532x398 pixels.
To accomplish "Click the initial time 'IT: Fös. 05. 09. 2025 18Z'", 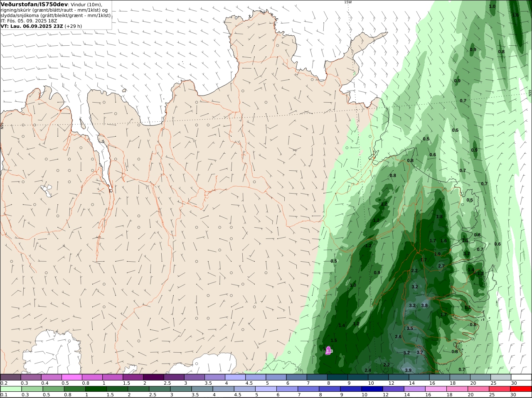I will click(29, 20).
